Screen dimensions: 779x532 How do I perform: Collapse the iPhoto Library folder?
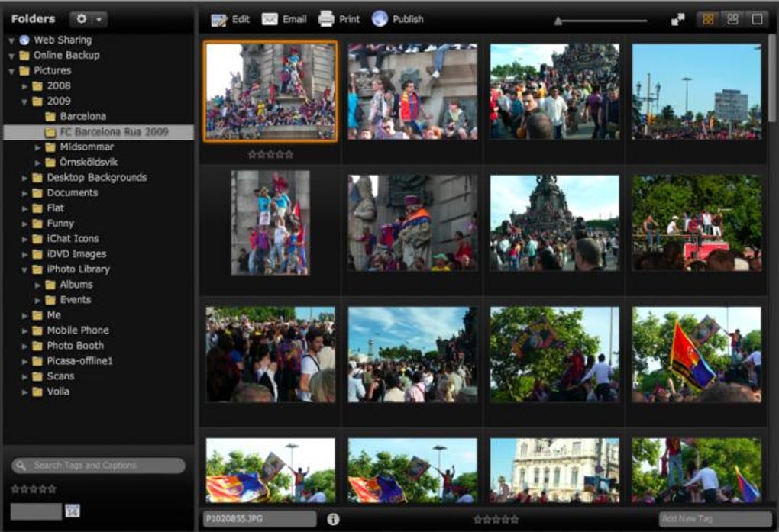24,270
